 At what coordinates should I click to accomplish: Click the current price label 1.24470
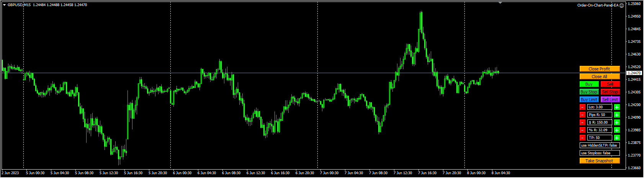[x=634, y=73]
